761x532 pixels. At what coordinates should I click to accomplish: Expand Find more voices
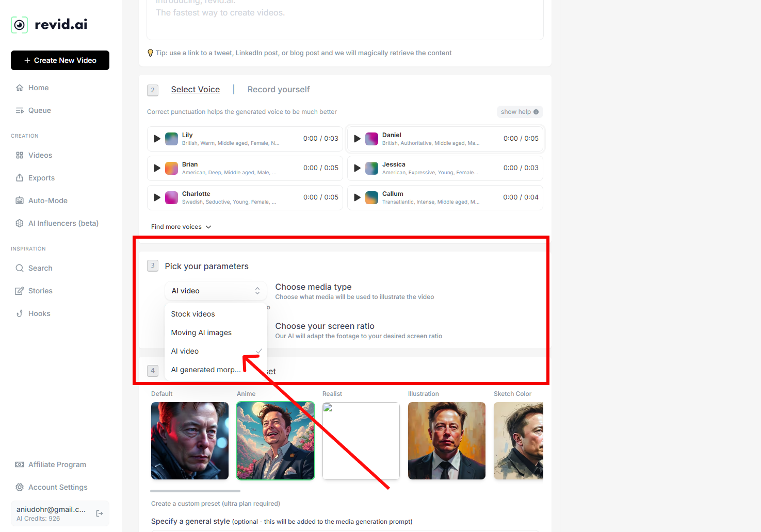pos(181,227)
